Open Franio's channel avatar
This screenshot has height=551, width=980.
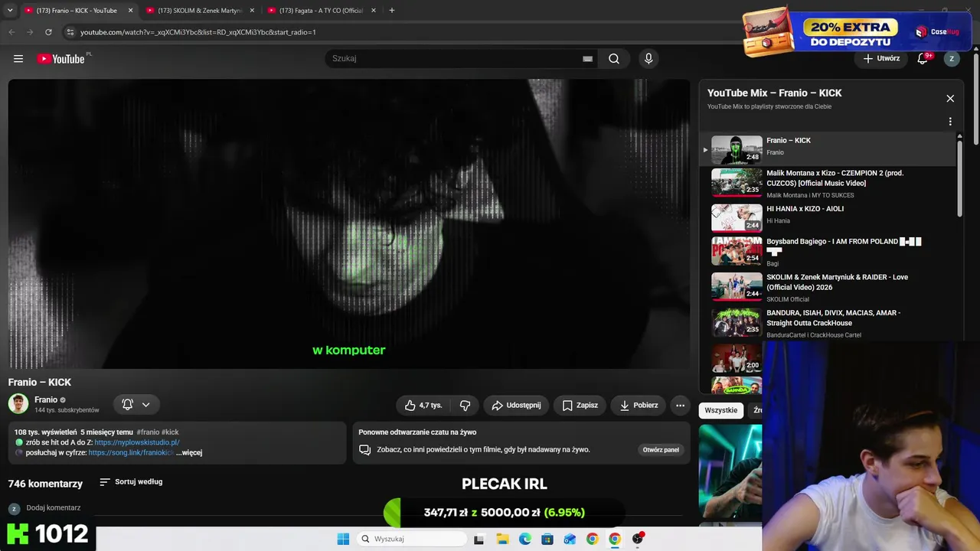(x=18, y=404)
